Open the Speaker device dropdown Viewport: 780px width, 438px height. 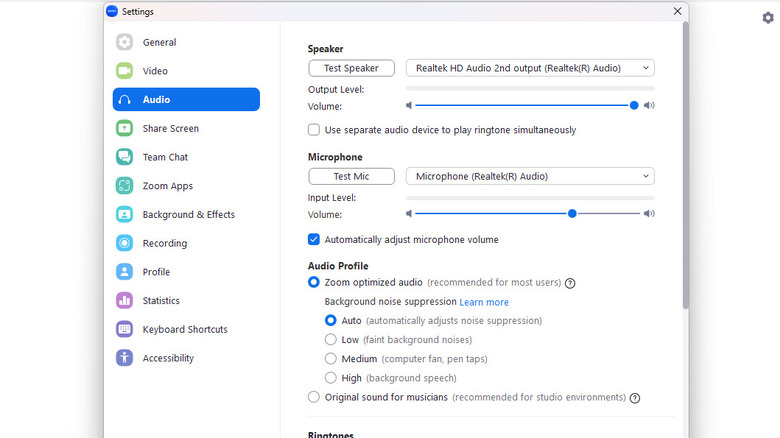(x=529, y=68)
